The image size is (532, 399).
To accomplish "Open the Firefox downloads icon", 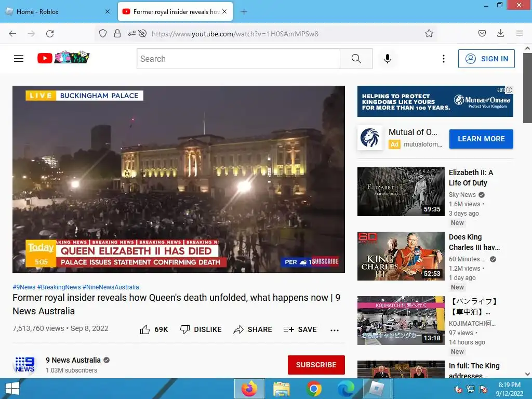I will (500, 33).
